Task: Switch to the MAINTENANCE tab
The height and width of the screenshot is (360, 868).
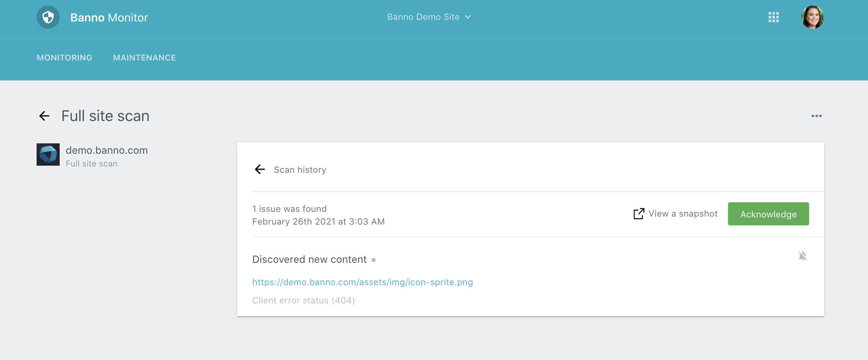Action: pos(144,58)
